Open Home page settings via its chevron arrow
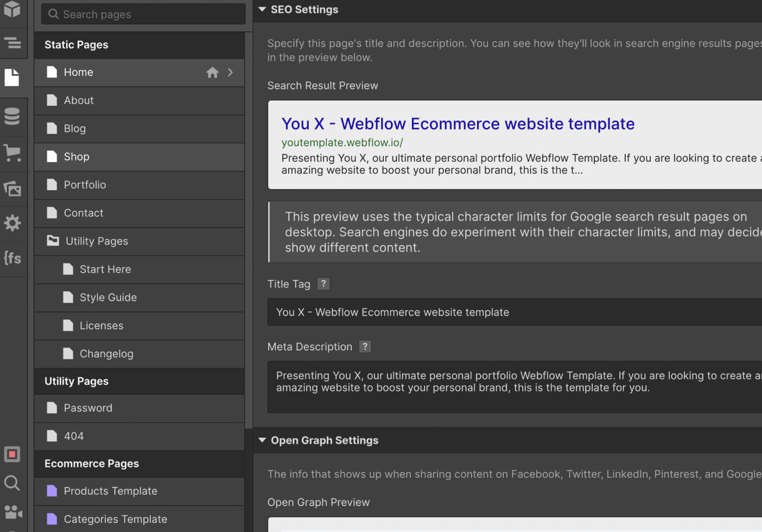762x532 pixels. point(230,72)
